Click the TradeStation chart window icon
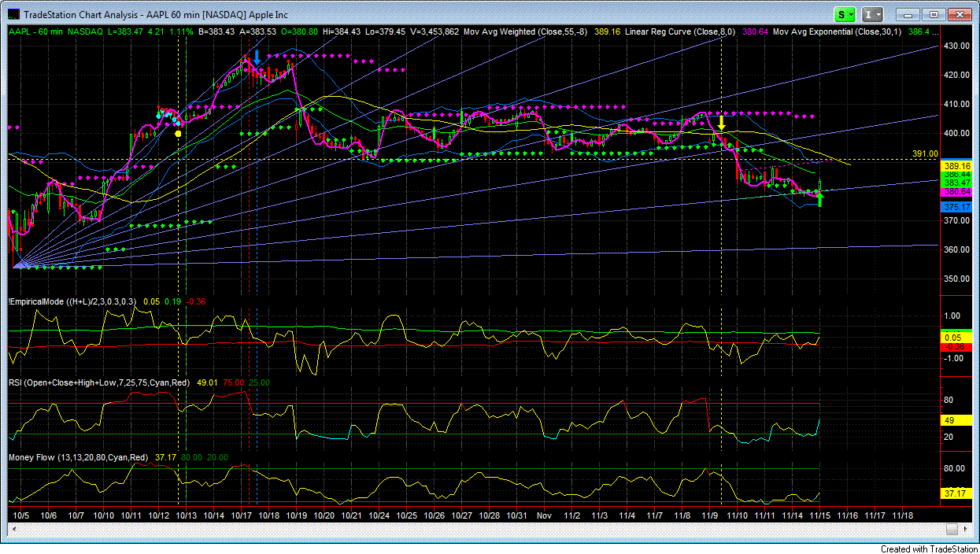This screenshot has width=980, height=554. tap(14, 14)
